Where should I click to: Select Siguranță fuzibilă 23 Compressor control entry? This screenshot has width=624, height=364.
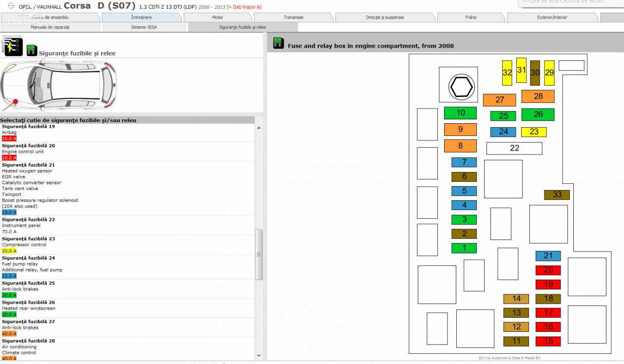click(127, 245)
